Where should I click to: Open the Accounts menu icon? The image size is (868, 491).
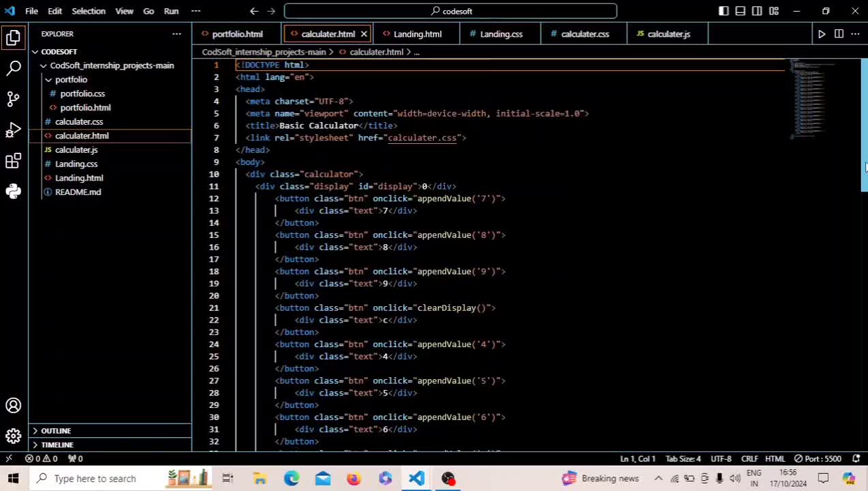(14, 406)
